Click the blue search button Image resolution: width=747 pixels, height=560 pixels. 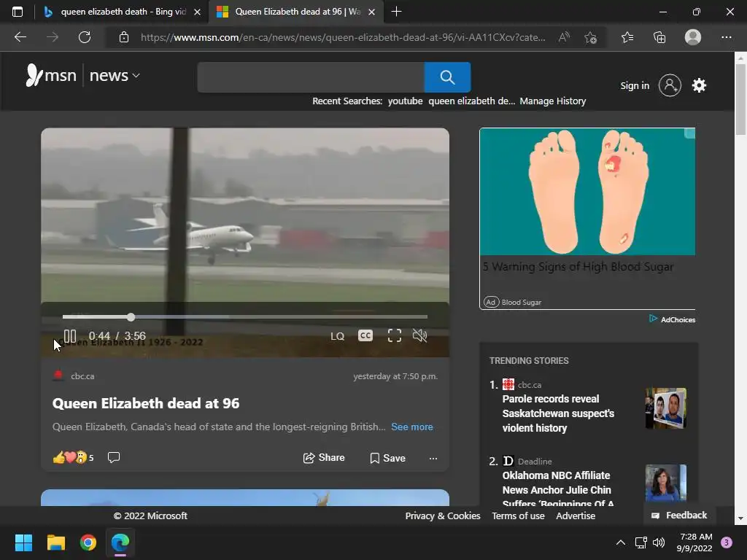point(447,77)
